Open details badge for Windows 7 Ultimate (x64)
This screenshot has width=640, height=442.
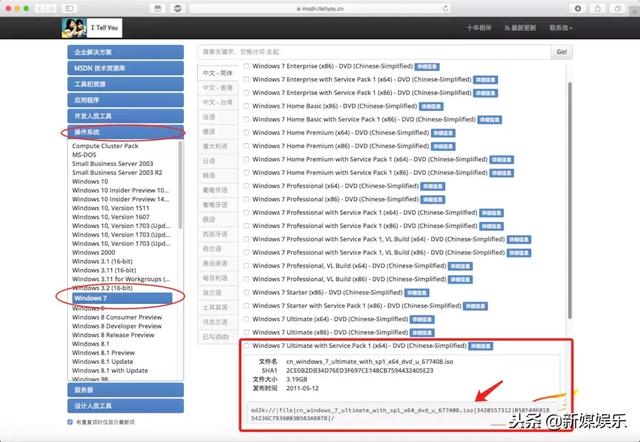[422, 320]
